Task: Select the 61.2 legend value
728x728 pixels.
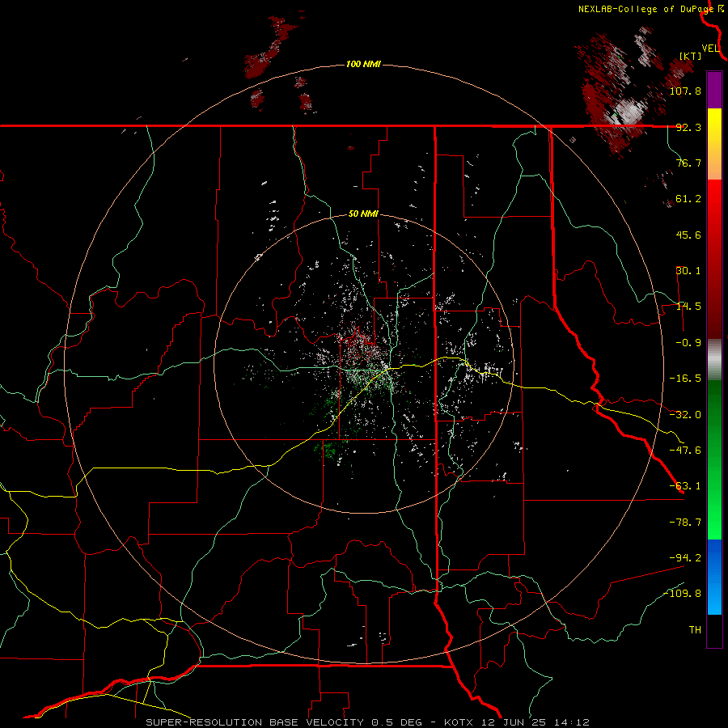Action: 688,199
